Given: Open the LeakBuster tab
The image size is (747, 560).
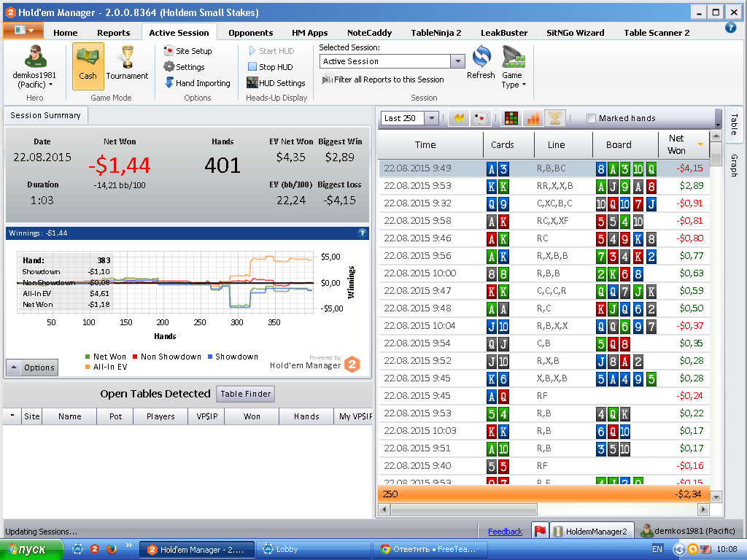Looking at the screenshot, I should (x=504, y=33).
